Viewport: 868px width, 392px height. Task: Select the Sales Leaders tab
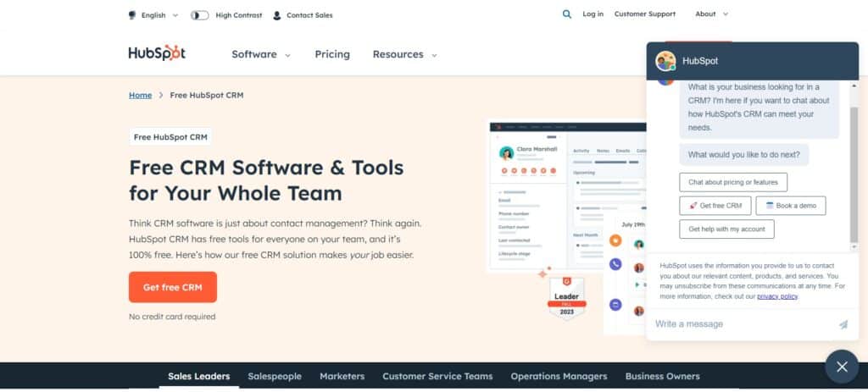[198, 377]
